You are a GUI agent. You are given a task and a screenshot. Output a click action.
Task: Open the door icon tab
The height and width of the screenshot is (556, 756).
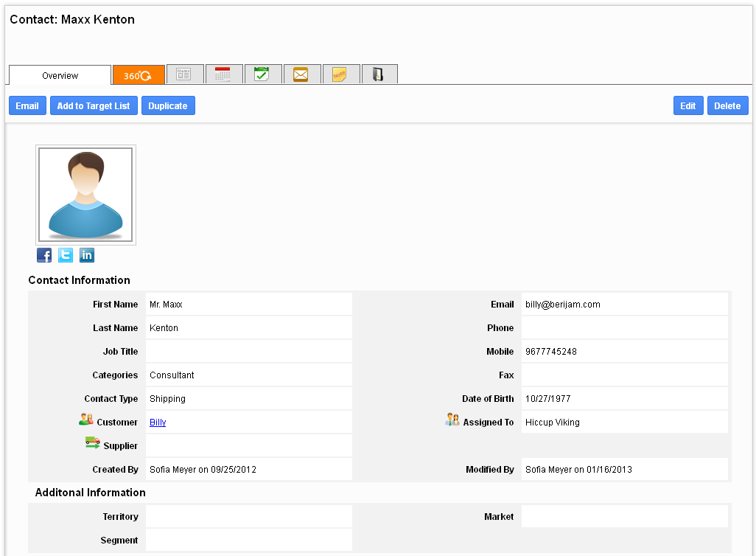tap(378, 74)
